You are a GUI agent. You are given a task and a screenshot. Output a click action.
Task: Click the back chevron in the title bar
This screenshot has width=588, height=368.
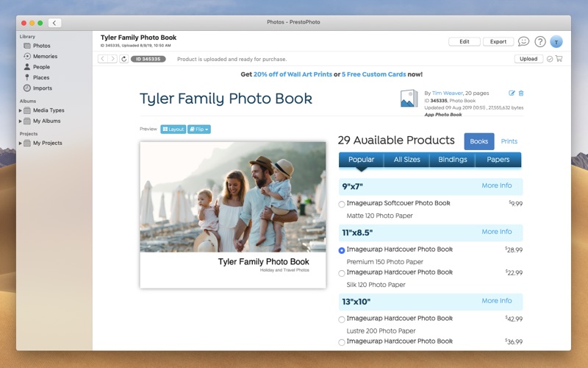54,23
